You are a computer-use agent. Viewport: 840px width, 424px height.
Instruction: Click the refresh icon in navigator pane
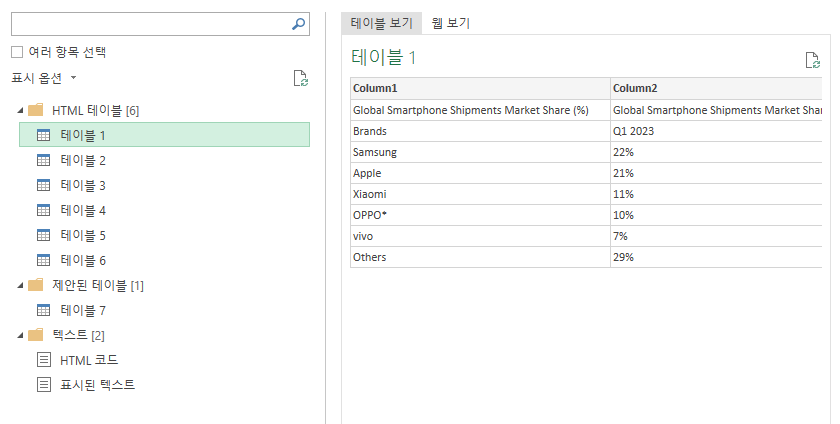(301, 78)
